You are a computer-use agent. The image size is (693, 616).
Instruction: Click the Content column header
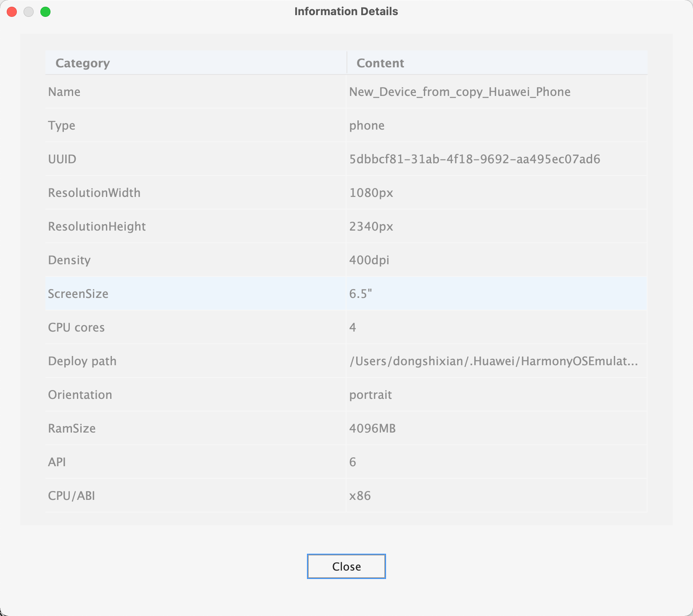[x=380, y=63]
